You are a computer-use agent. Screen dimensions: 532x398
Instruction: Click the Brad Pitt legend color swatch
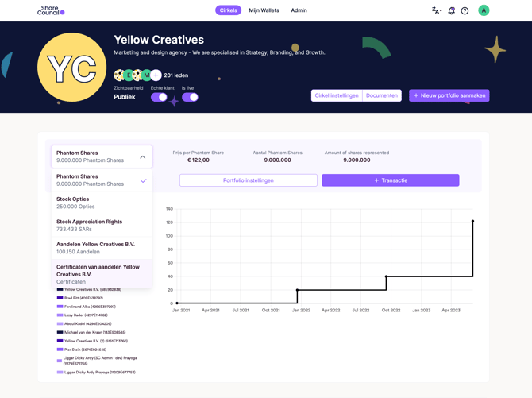60,298
